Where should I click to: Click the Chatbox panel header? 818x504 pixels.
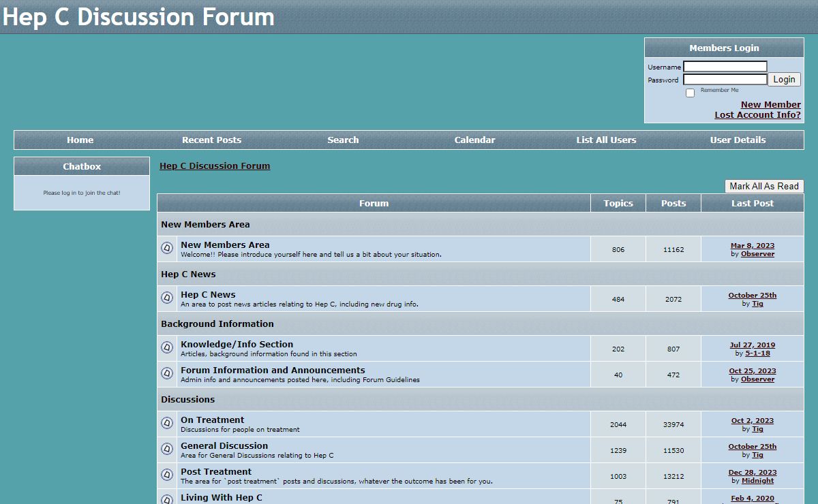pyautogui.click(x=82, y=166)
